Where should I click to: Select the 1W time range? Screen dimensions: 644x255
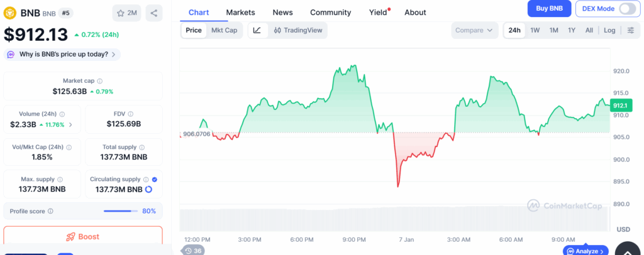pyautogui.click(x=535, y=30)
